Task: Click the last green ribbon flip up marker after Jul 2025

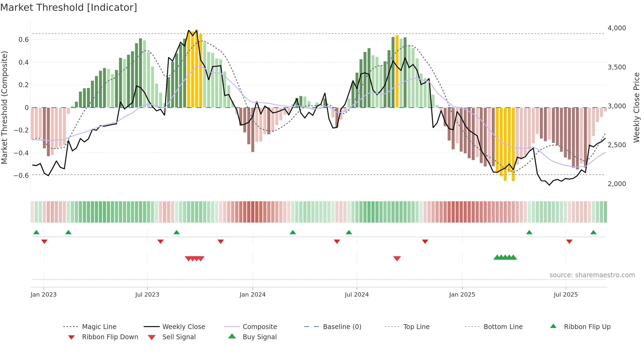Action: tap(593, 232)
